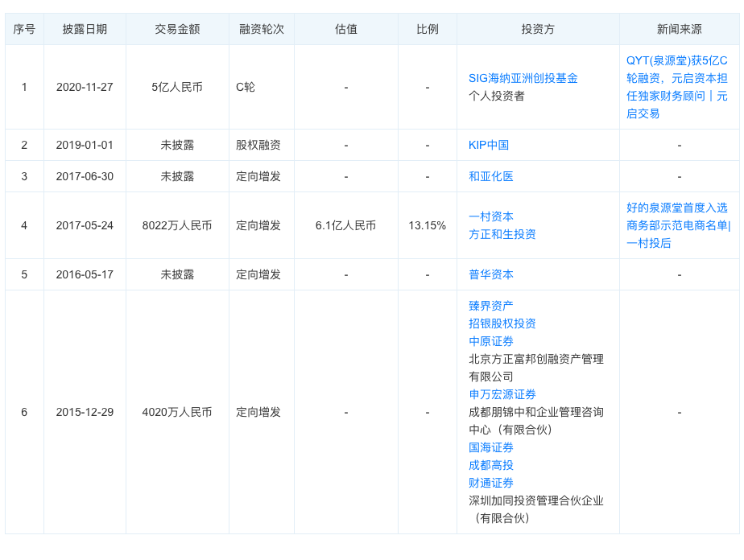
Task: Click the 6.1亿人民币 valuation cell
Action: (x=346, y=226)
